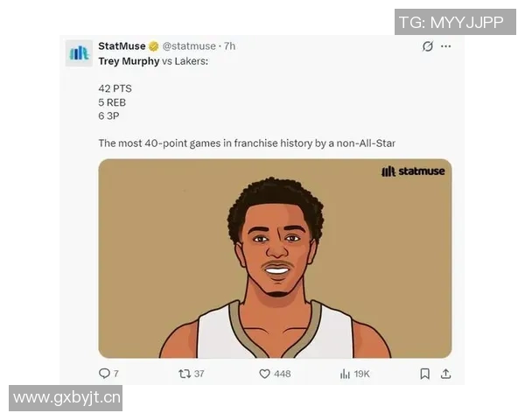
Task: Click the reply speech bubble icon
Action: (x=104, y=374)
